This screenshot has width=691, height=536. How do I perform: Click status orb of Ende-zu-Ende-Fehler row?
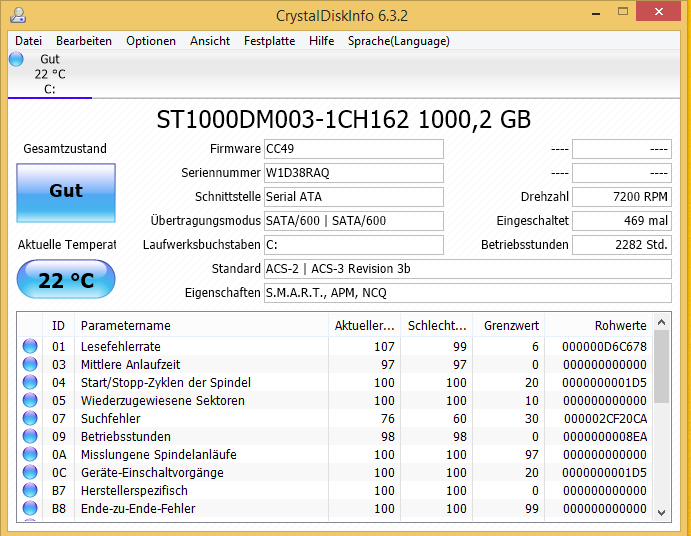(x=30, y=509)
